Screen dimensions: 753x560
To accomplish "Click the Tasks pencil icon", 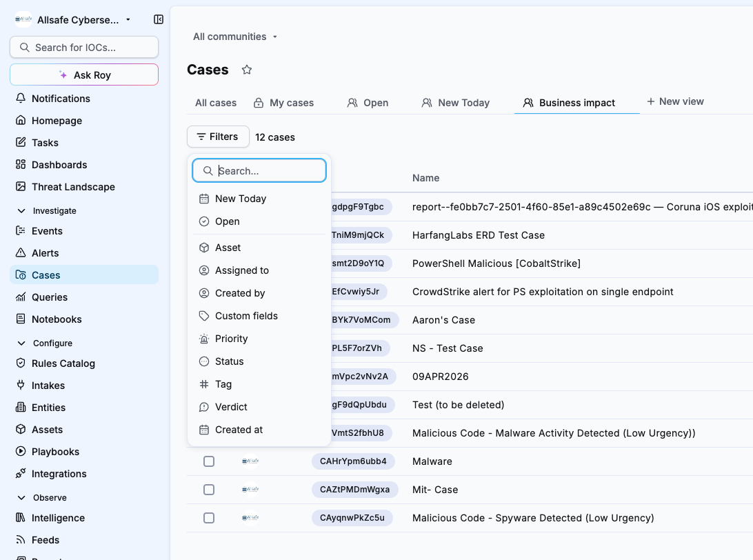I will coord(21,143).
